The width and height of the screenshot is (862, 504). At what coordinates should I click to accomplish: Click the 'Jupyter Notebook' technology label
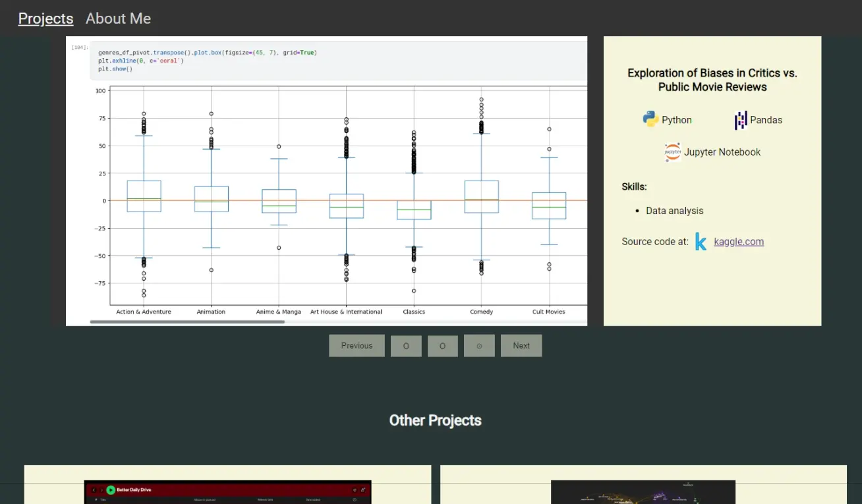[722, 152]
